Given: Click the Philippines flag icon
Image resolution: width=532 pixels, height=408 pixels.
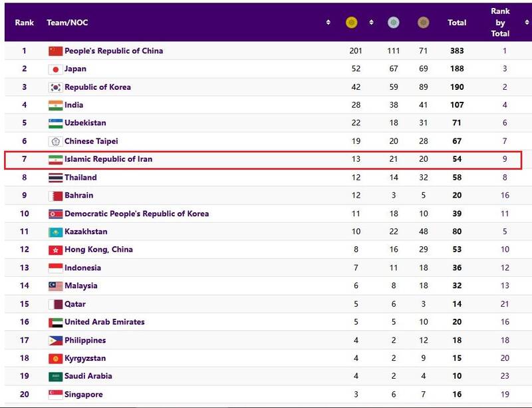Looking at the screenshot, I should point(55,341).
